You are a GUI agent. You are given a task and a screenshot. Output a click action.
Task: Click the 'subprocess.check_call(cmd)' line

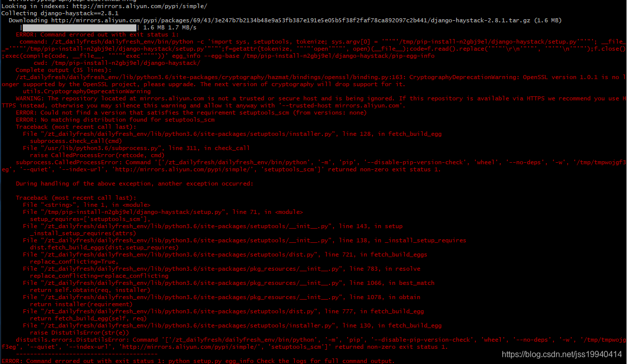76,141
